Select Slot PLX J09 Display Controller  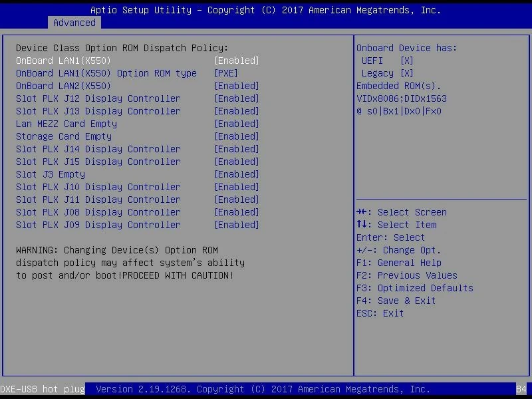(x=98, y=225)
